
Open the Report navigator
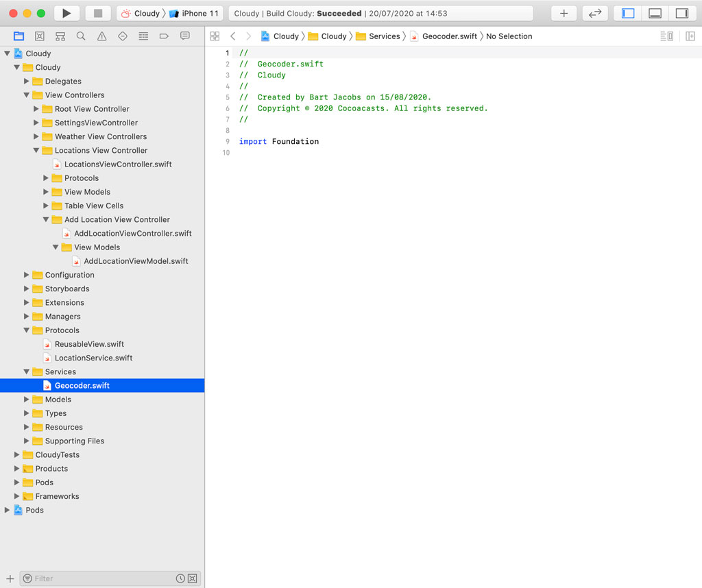[x=185, y=36]
